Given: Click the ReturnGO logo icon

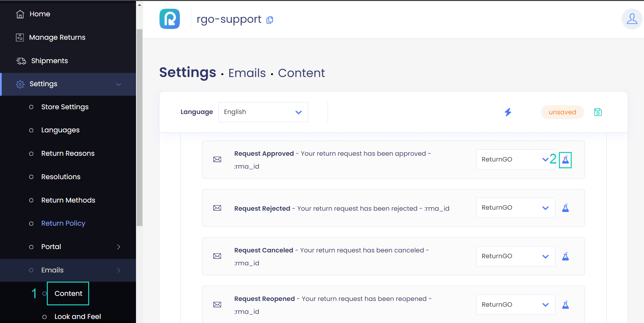Looking at the screenshot, I should pos(170,19).
